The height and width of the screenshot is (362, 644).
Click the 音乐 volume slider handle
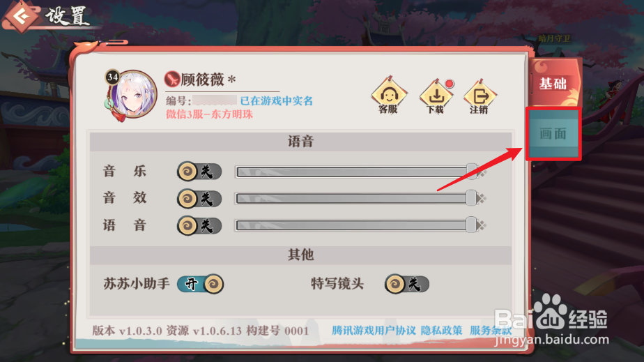coord(471,172)
